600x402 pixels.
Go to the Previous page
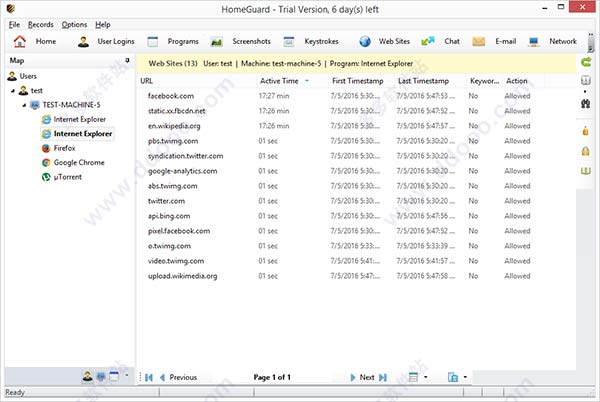pos(178,378)
